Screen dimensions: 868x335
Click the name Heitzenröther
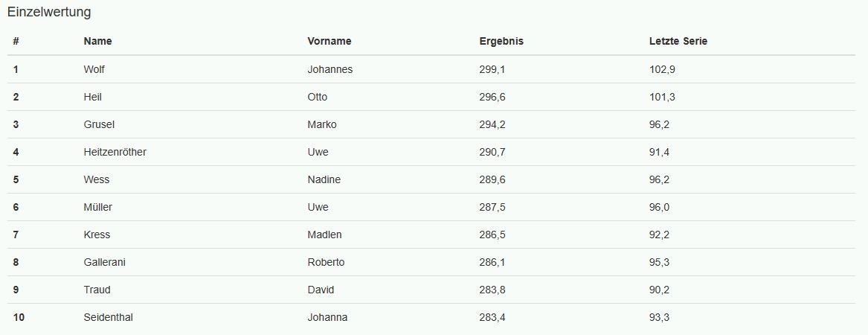coord(115,152)
